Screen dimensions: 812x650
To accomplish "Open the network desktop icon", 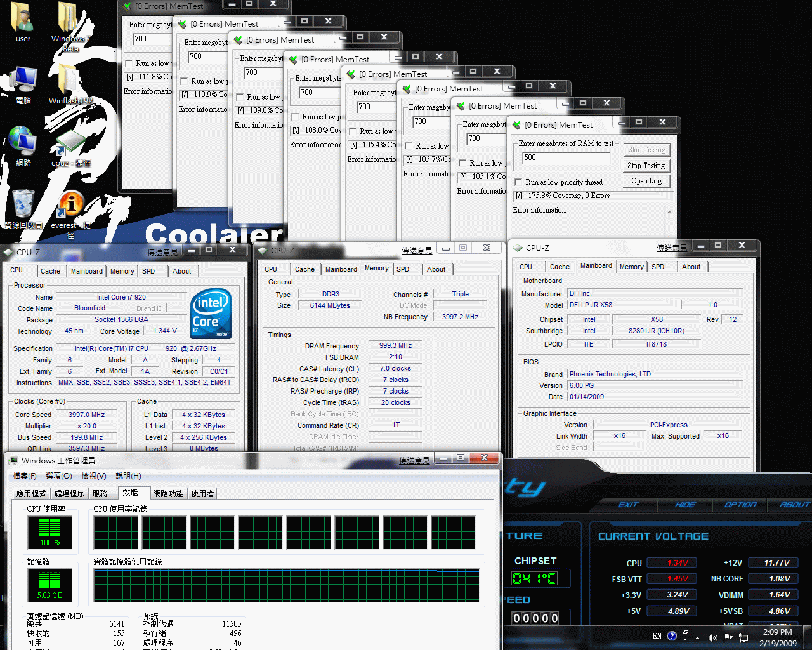I will pos(23,146).
